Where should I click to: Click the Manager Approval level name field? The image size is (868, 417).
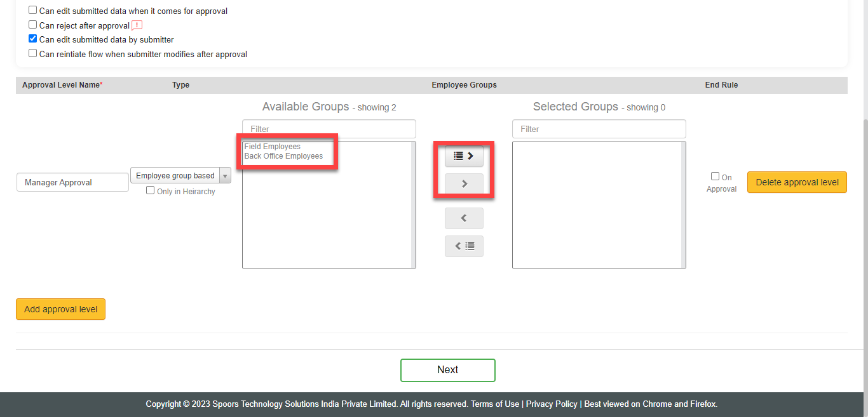(x=72, y=182)
